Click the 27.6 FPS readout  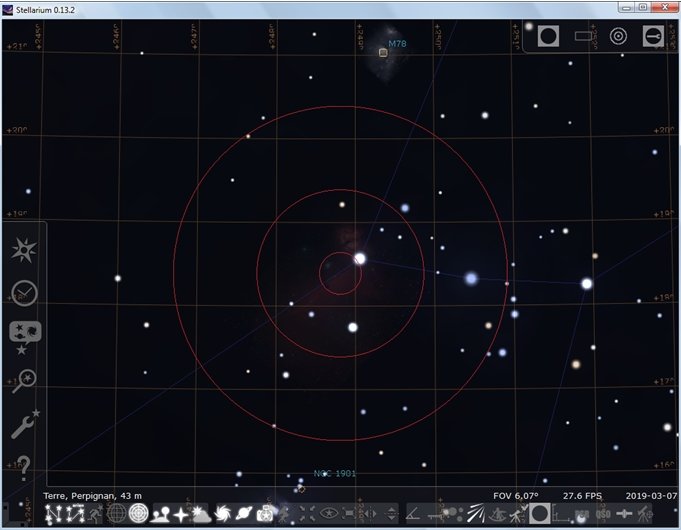[582, 496]
